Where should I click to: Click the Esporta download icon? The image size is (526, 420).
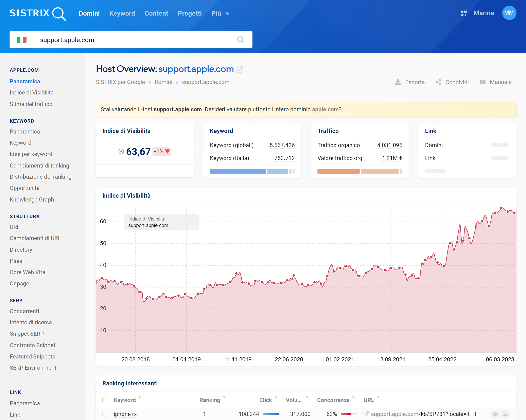pos(398,82)
